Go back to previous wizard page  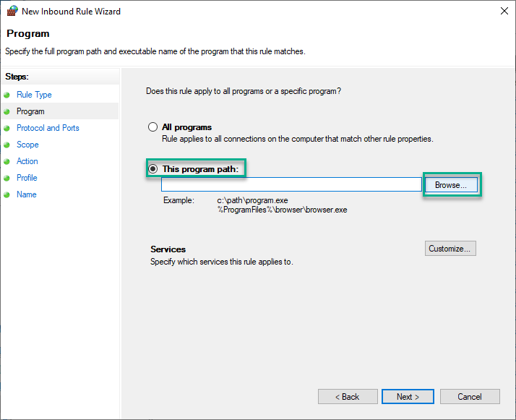[348, 397]
